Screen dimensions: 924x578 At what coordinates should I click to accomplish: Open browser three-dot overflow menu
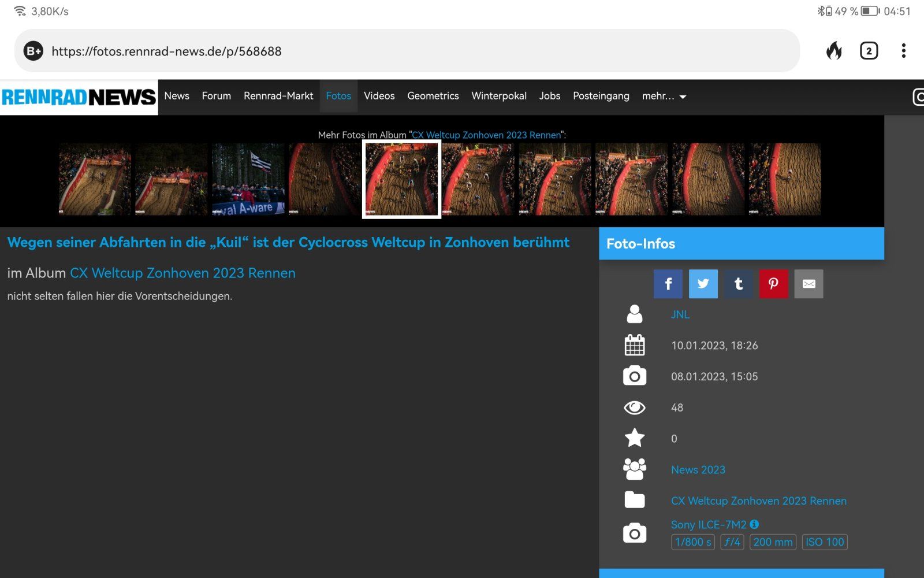click(x=903, y=51)
